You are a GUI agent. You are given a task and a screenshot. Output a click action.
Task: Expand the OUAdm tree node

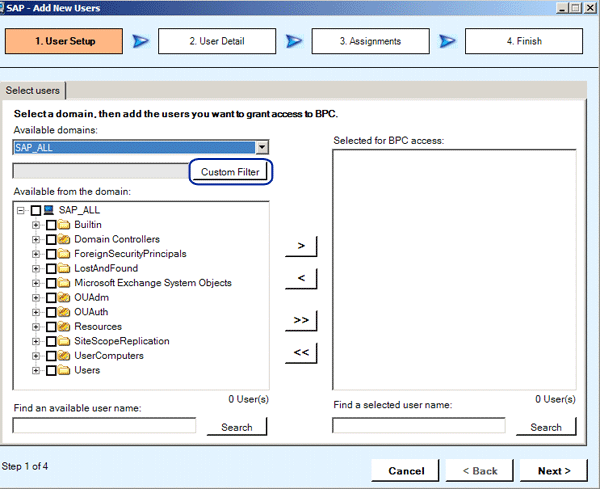[36, 298]
